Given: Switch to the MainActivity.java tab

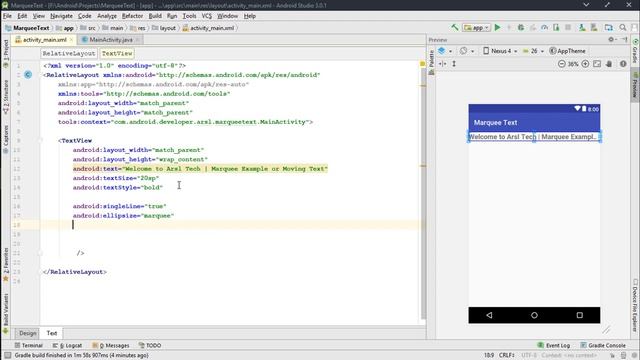Looking at the screenshot, I should pos(111,40).
